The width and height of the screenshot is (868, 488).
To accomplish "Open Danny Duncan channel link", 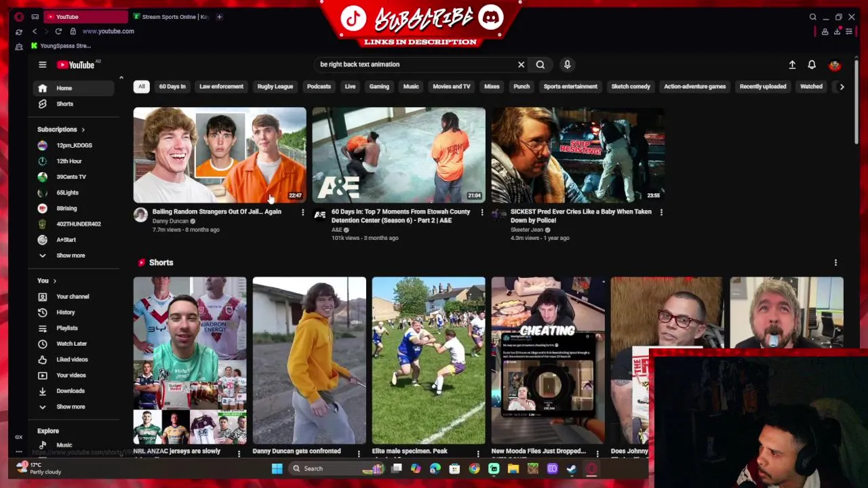I will click(x=170, y=221).
